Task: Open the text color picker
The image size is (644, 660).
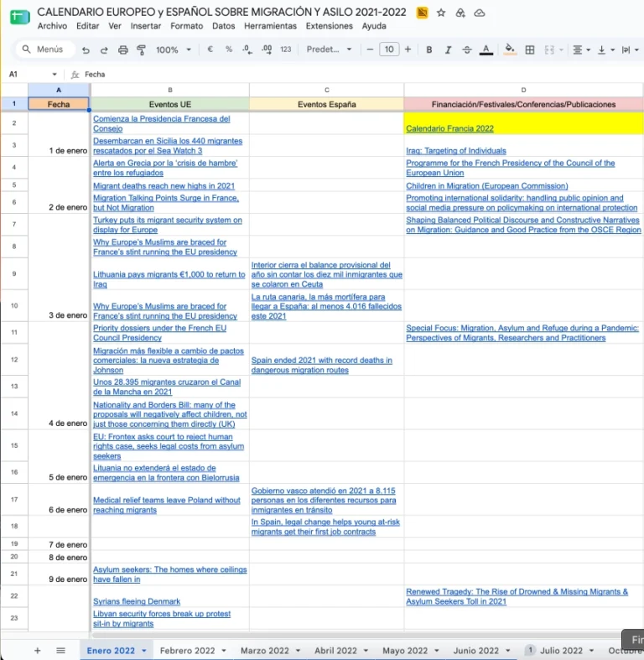Action: pyautogui.click(x=486, y=49)
